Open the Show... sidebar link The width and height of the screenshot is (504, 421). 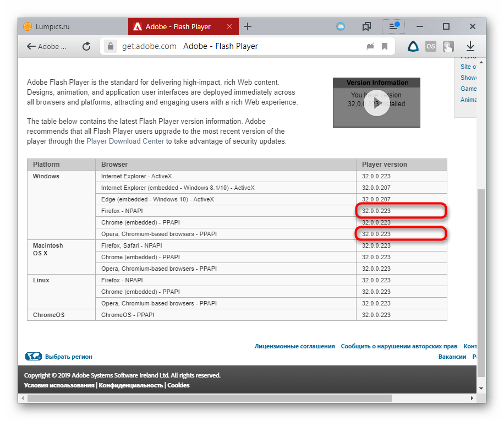(468, 78)
